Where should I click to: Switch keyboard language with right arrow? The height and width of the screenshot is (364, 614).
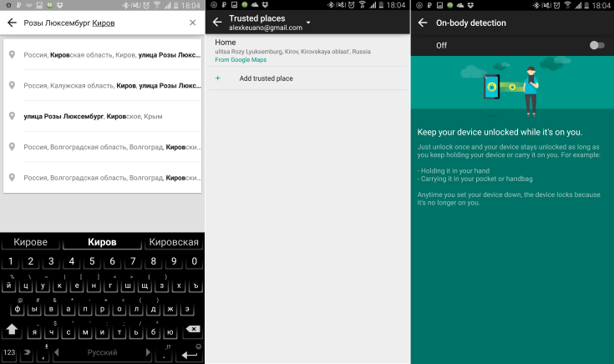(x=148, y=352)
